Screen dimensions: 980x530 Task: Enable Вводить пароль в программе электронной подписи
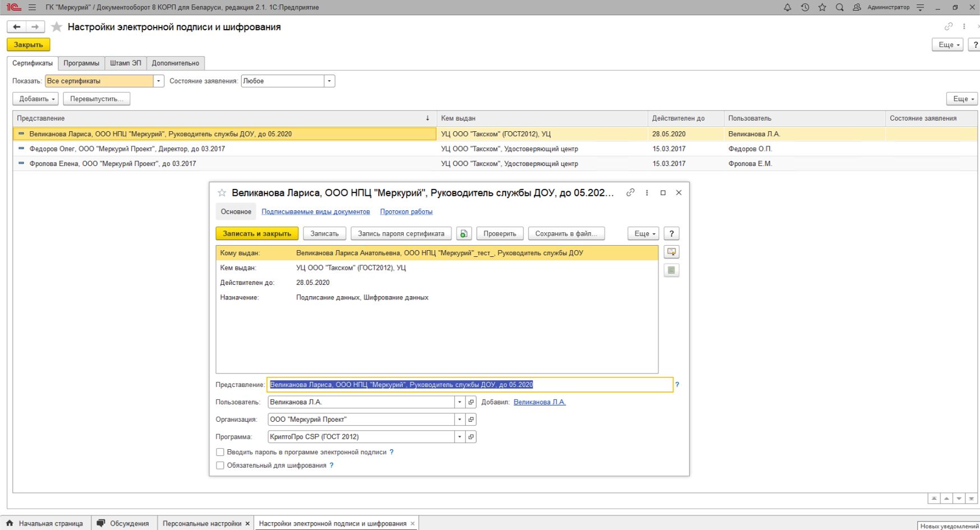click(220, 452)
